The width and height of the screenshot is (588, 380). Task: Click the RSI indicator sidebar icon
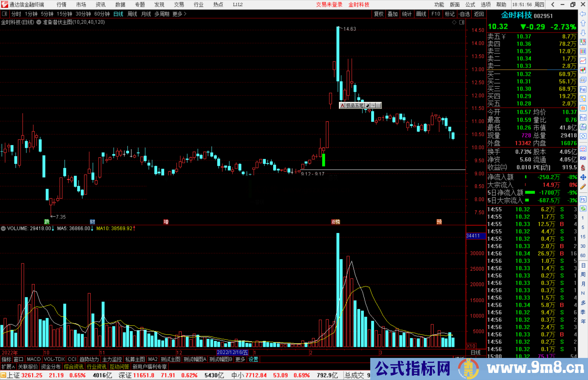[x=583, y=158]
